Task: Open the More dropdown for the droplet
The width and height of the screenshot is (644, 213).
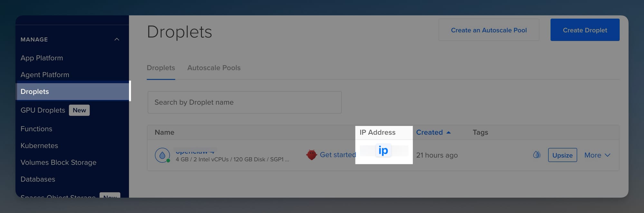Action: [597, 155]
